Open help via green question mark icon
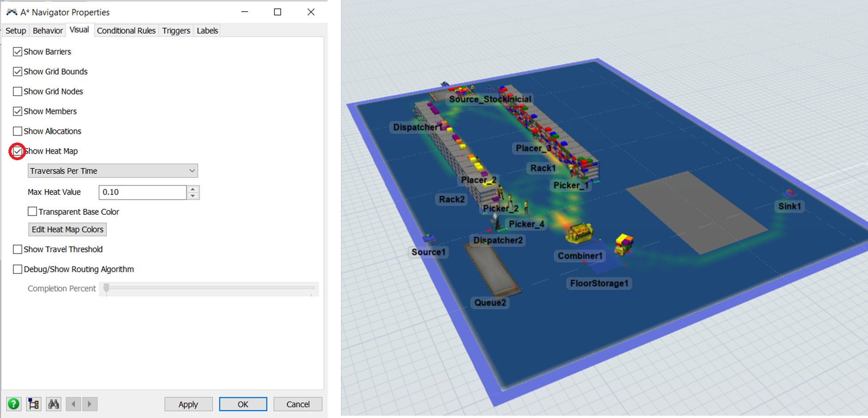The image size is (868, 418). [x=13, y=404]
